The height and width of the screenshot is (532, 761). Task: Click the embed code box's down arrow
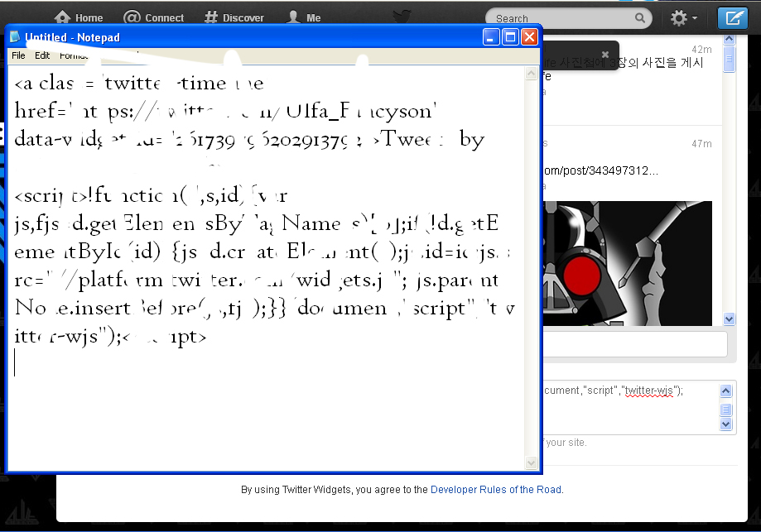pyautogui.click(x=725, y=424)
